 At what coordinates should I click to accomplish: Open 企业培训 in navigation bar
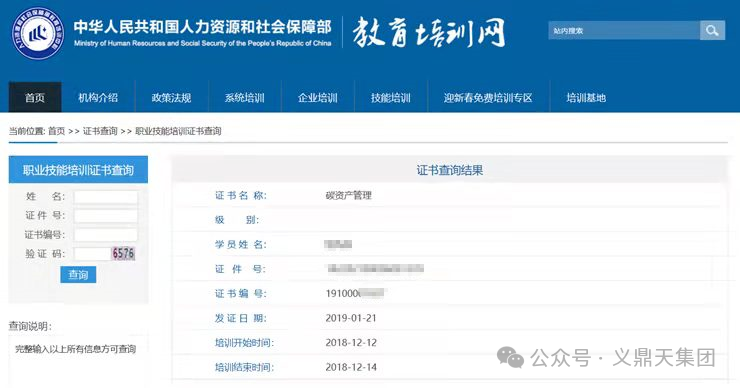pyautogui.click(x=318, y=98)
